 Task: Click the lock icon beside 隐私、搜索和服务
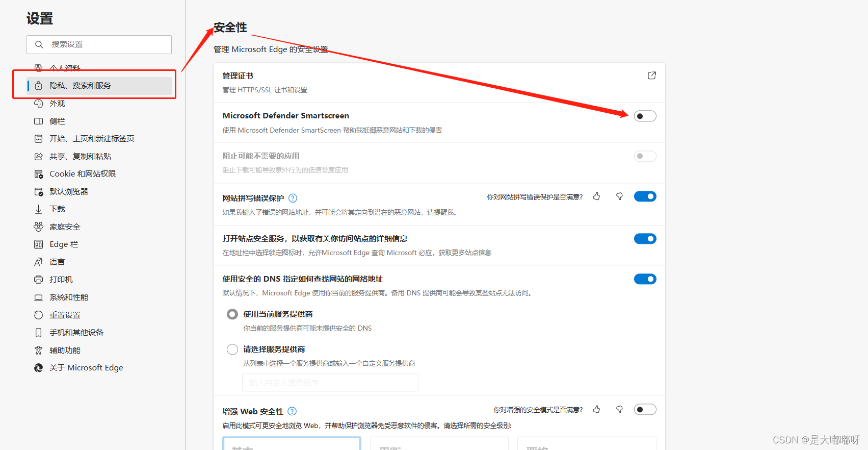[38, 86]
